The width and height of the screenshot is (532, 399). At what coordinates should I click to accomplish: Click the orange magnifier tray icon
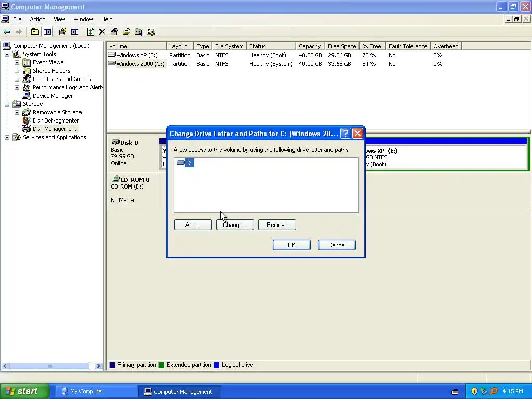pos(494,391)
